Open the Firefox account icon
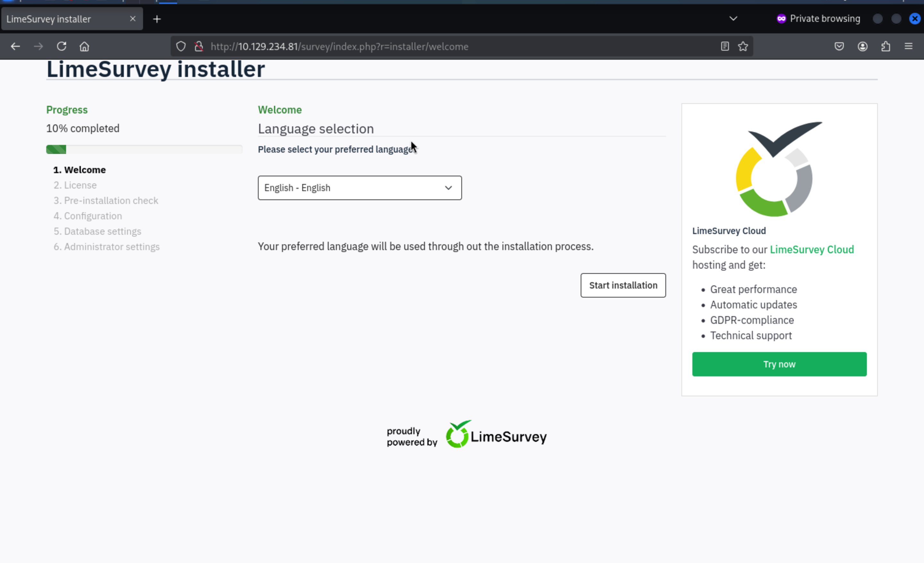Screen dimensions: 924x563 pyautogui.click(x=862, y=46)
